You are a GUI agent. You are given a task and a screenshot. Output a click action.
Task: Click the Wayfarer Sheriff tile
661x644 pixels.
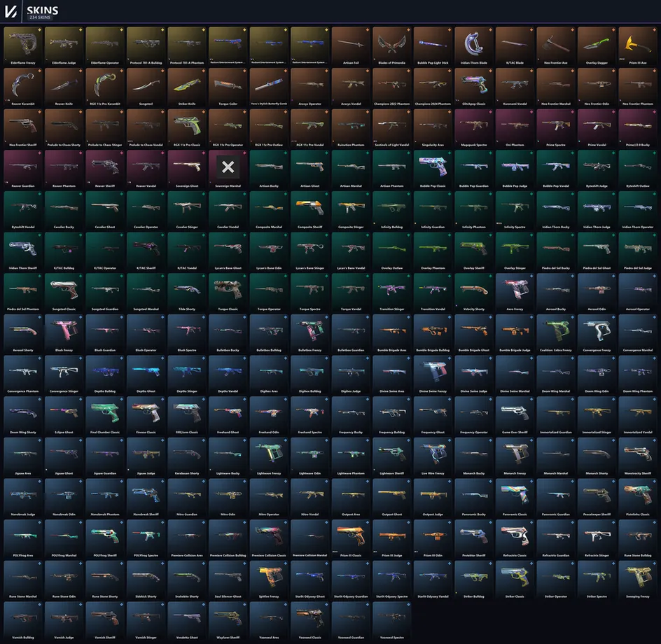click(x=228, y=622)
